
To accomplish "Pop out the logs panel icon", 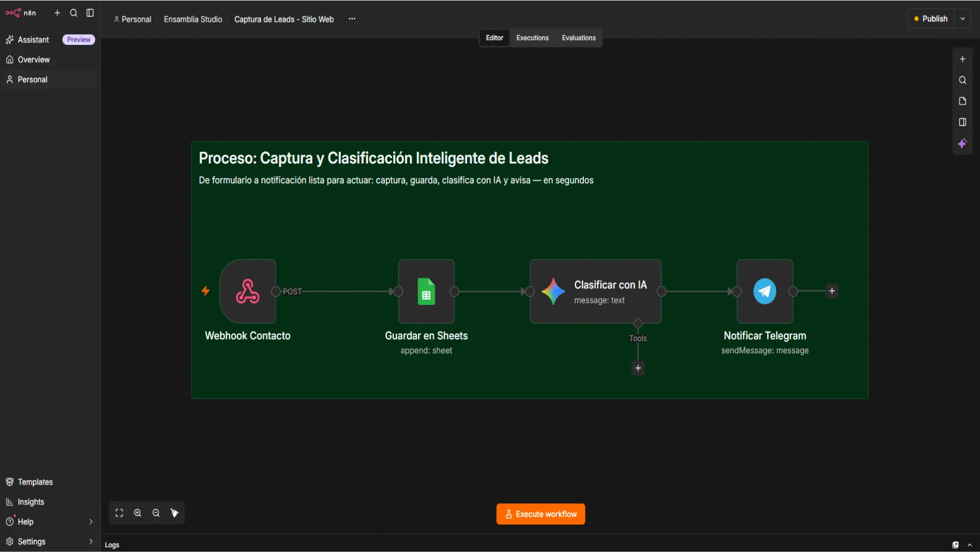I will (x=955, y=545).
